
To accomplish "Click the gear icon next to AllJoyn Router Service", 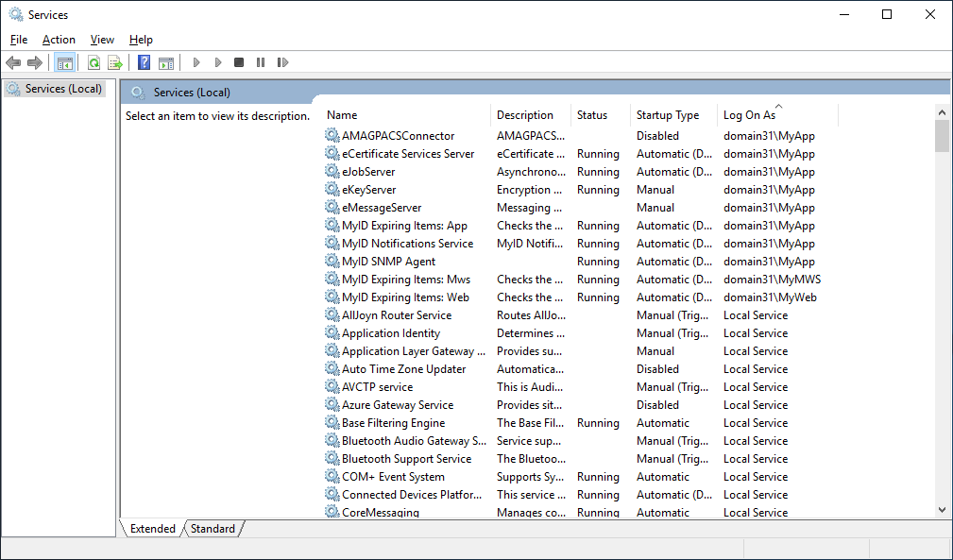I will pos(332,315).
